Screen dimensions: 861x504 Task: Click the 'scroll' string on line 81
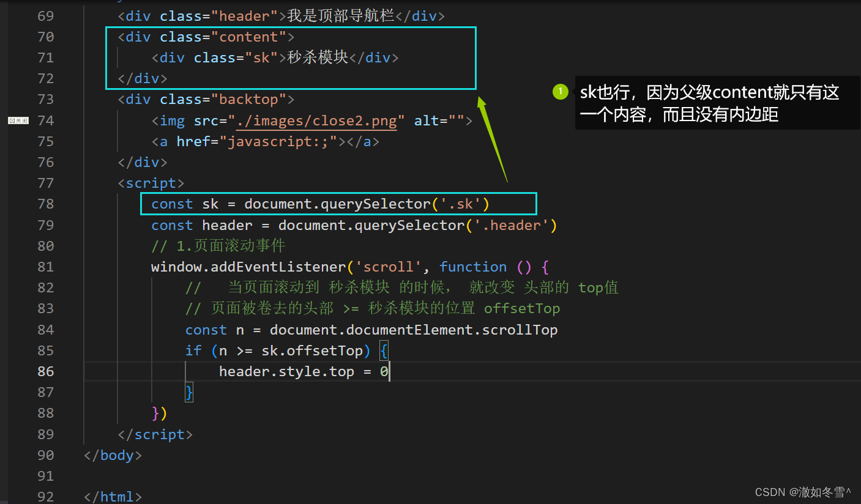389,267
